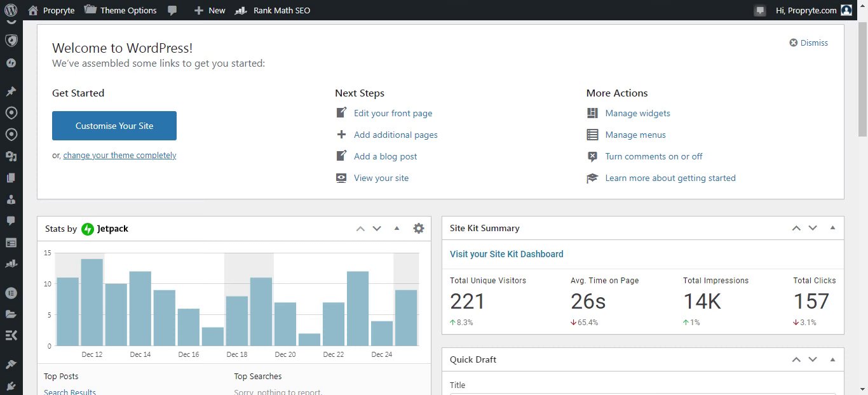The height and width of the screenshot is (395, 868).
Task: Click the comments bubble in admin bar
Action: [x=172, y=11]
